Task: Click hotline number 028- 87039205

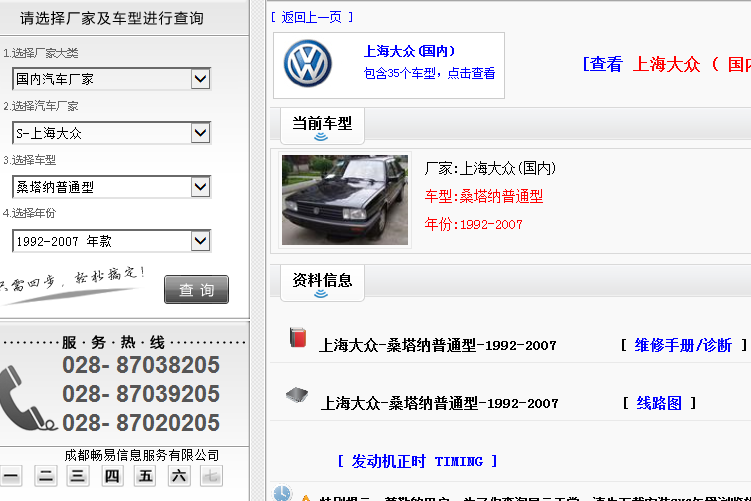Action: point(141,394)
